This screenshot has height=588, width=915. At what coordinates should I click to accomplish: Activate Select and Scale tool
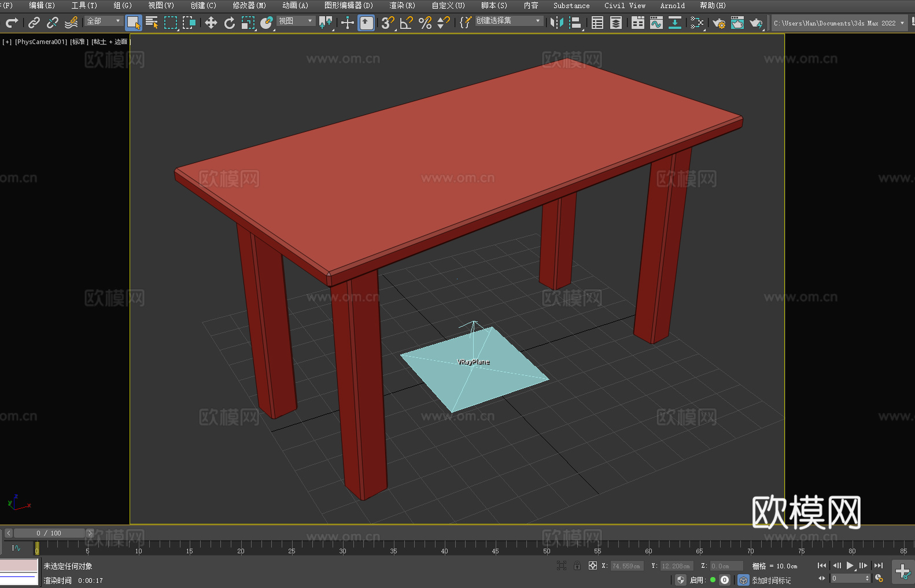248,23
